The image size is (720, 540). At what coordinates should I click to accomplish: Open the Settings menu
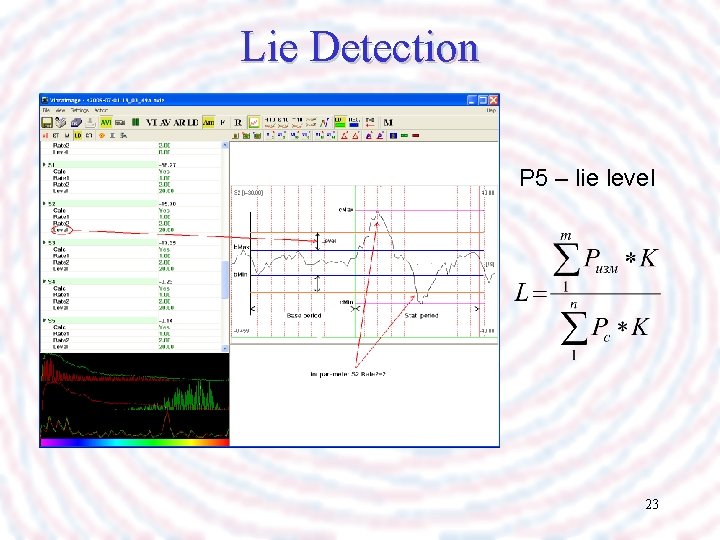point(80,111)
